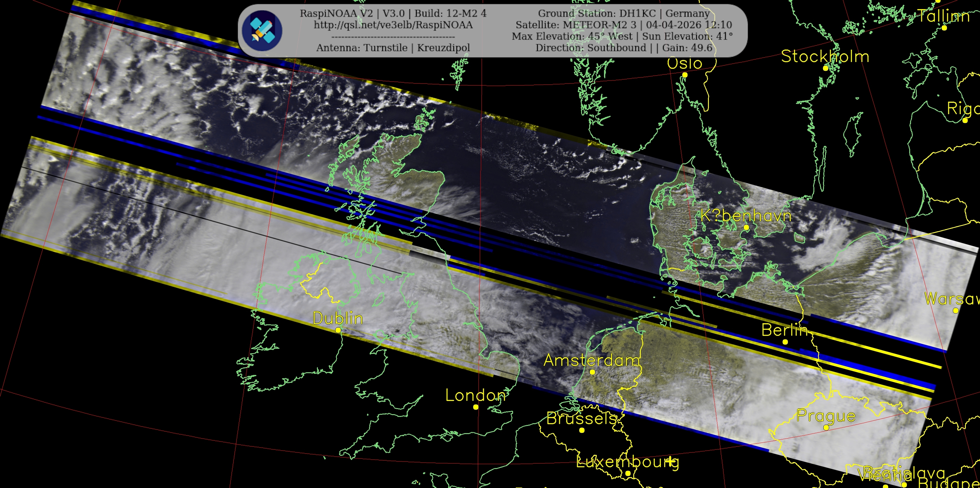The width and height of the screenshot is (980, 488).
Task: Click the Oslo city marker dot
Action: pos(685,75)
